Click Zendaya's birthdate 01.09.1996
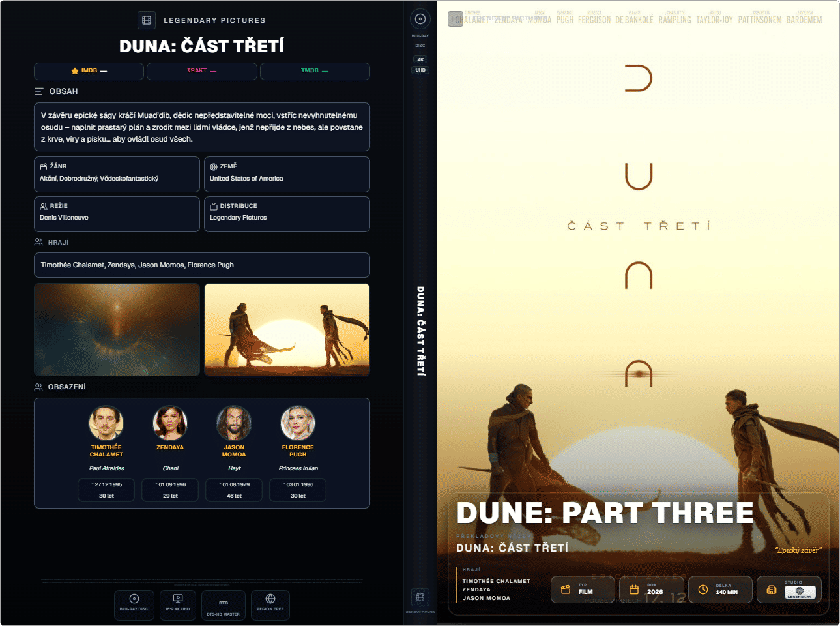 click(x=172, y=485)
